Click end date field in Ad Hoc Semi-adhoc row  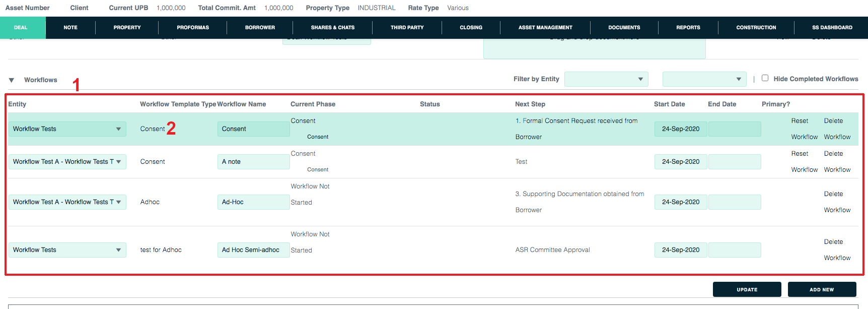point(735,250)
